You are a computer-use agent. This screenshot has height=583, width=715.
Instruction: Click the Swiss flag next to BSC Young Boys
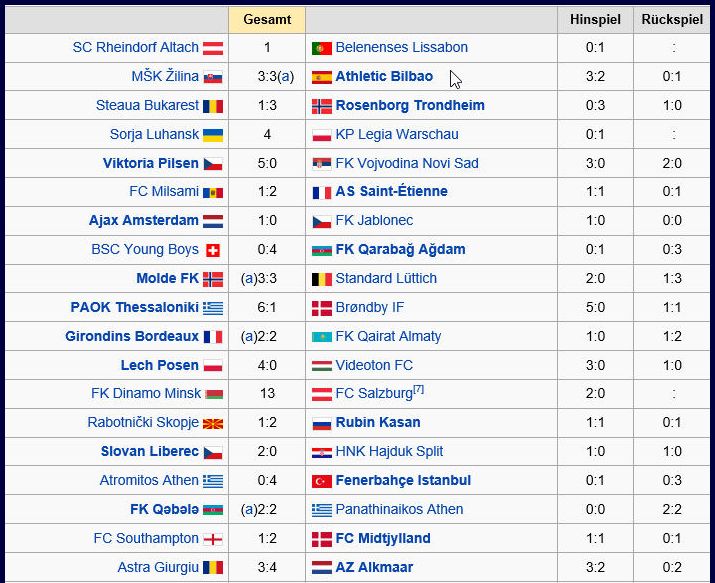coord(213,250)
